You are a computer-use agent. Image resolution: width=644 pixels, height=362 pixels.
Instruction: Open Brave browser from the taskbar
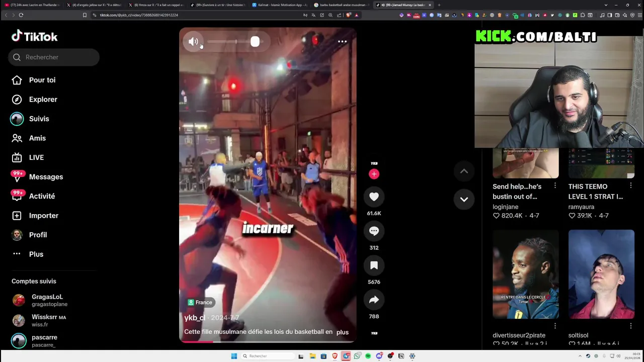pyautogui.click(x=335, y=356)
